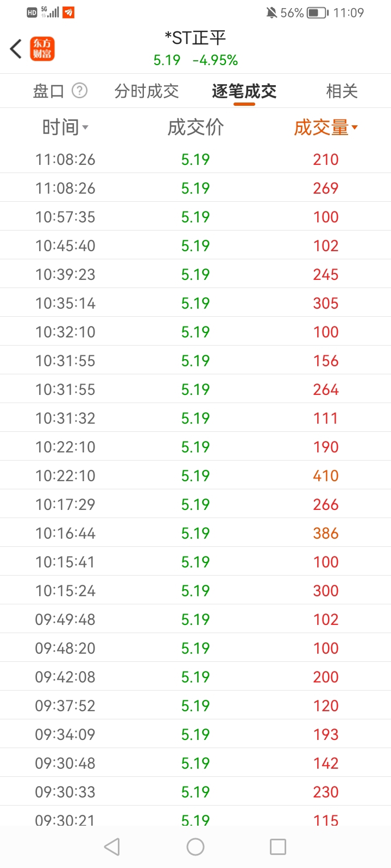Screen dimensions: 391x868
Task: Tap the *ST正平 stock title
Action: 195,38
